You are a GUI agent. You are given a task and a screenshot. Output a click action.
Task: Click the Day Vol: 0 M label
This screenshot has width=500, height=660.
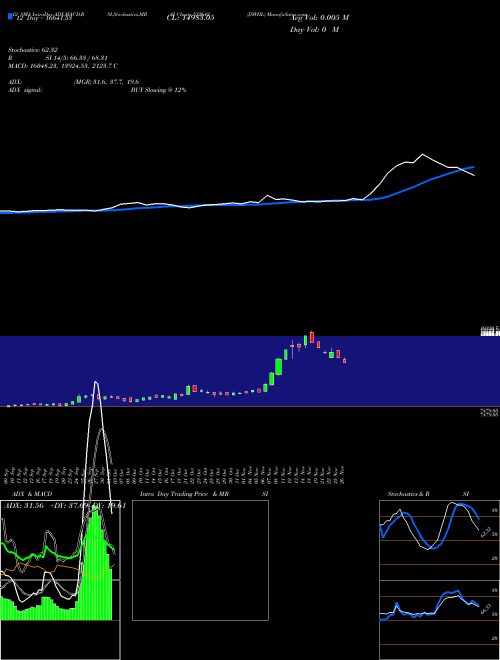click(x=314, y=30)
